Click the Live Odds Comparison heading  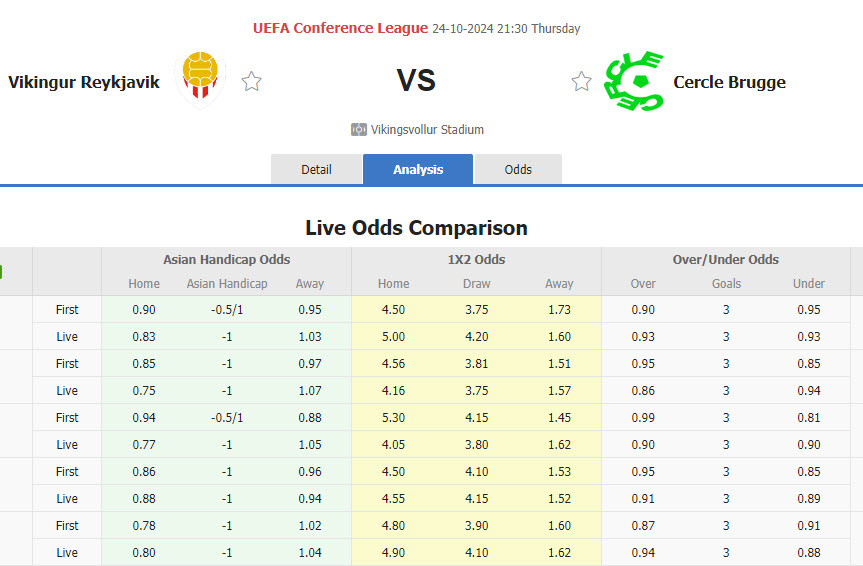tap(416, 227)
